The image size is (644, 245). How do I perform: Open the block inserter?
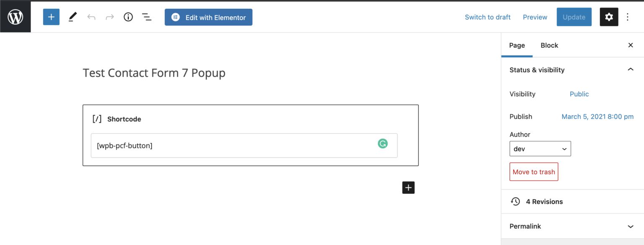point(51,17)
